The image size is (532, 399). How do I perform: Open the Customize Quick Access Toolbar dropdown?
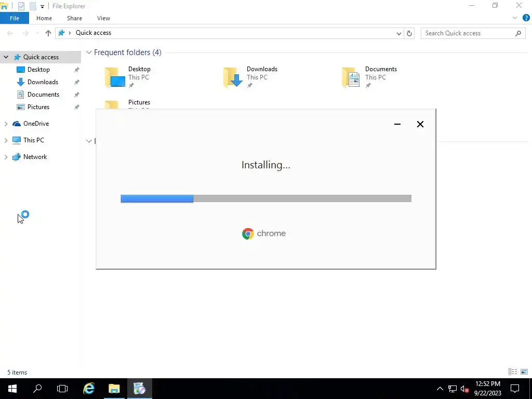[x=42, y=6]
